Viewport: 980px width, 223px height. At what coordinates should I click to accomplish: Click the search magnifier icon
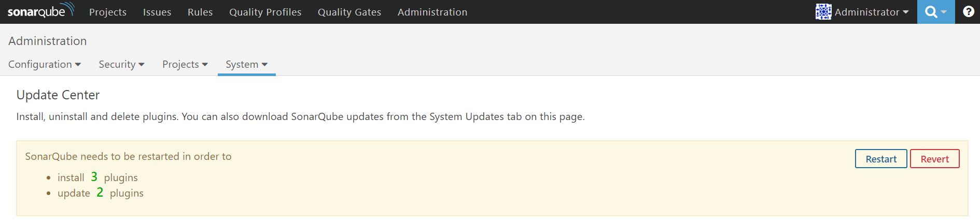(x=931, y=12)
